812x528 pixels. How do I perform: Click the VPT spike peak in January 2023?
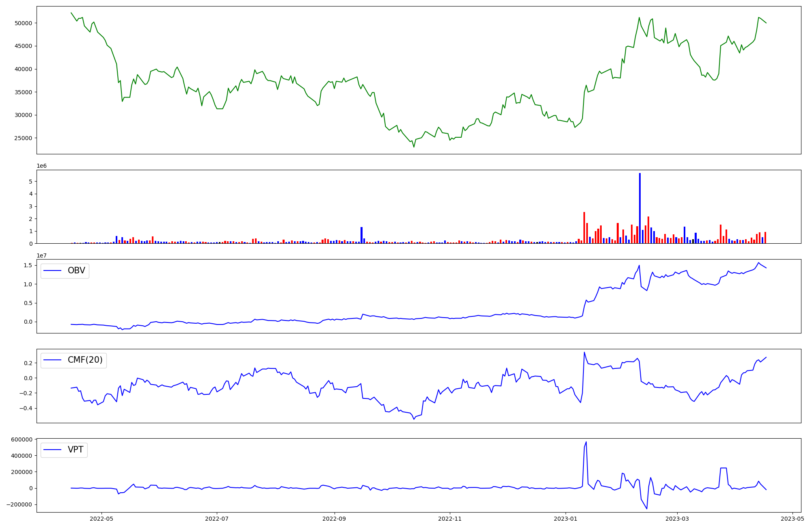586,442
